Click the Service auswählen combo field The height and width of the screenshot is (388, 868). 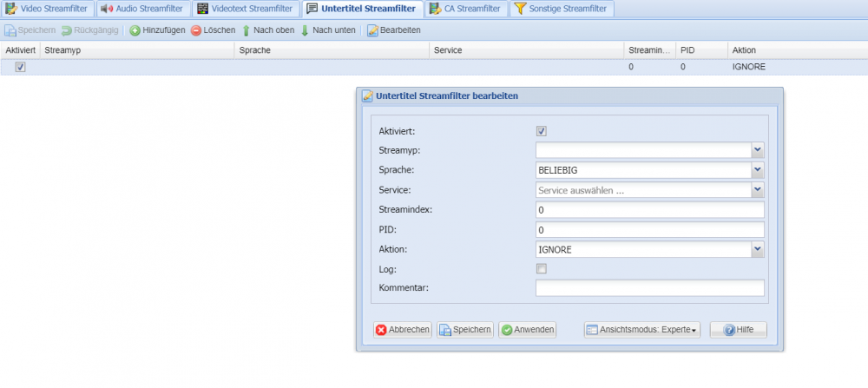[x=643, y=190]
